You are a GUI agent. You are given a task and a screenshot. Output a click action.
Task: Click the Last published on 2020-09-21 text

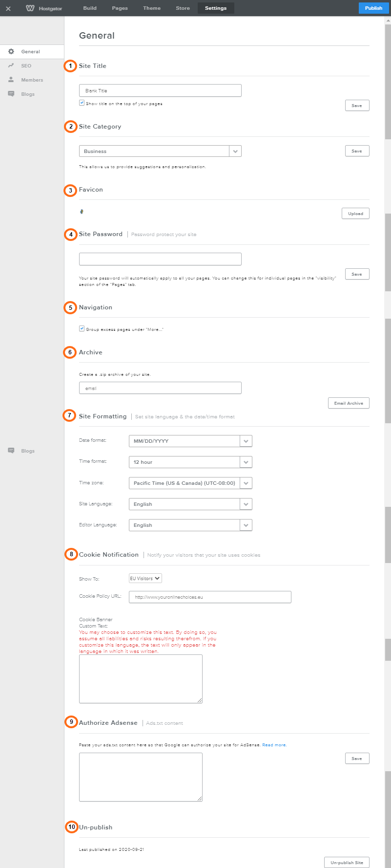pos(111,849)
